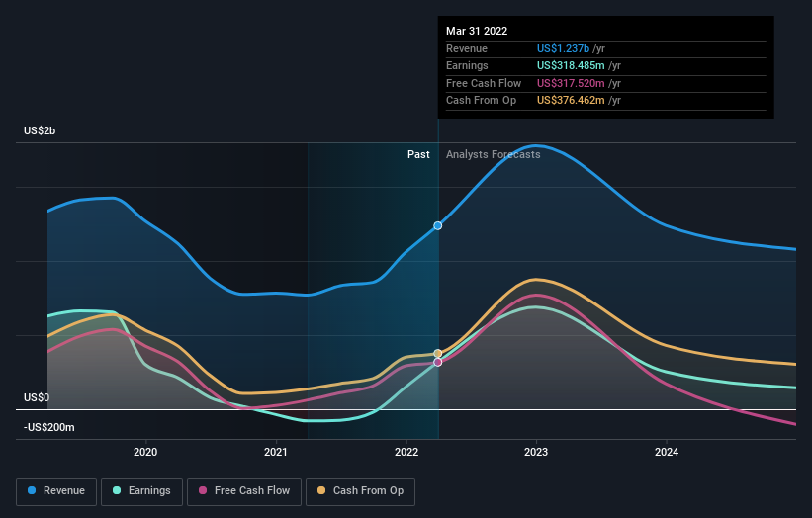Click the orange Cash From Op data point
Screen dimensions: 812x518
437,354
